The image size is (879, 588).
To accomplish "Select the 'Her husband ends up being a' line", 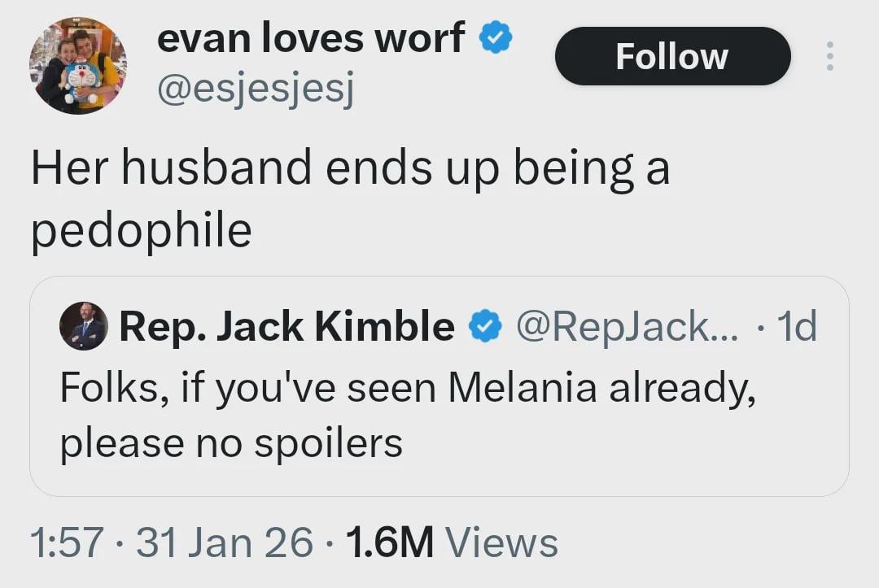I will (350, 169).
